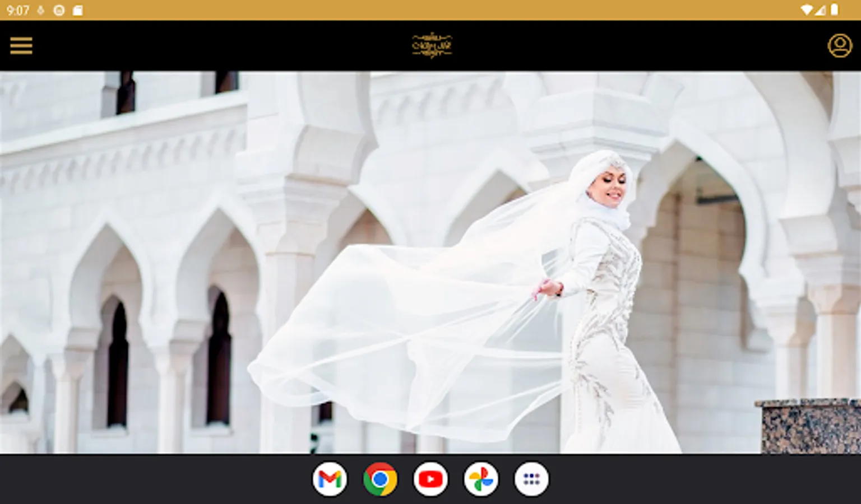Tap the SD card notification icon
This screenshot has height=504, width=861.
coord(77,10)
